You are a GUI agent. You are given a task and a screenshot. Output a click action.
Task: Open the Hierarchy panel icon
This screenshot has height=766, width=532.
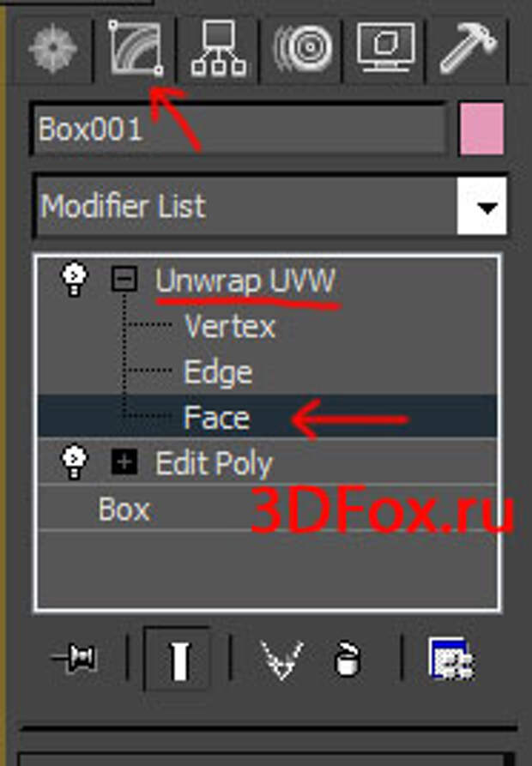coord(218,49)
